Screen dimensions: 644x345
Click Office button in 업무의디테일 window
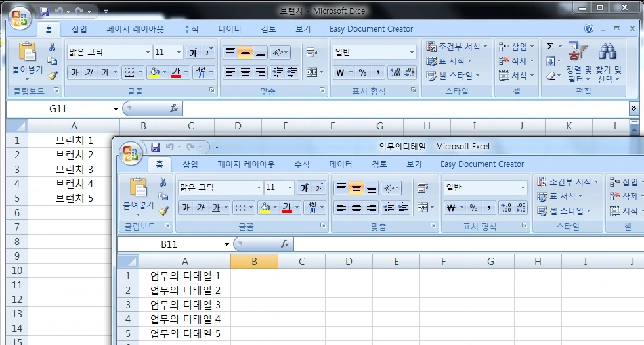(130, 154)
